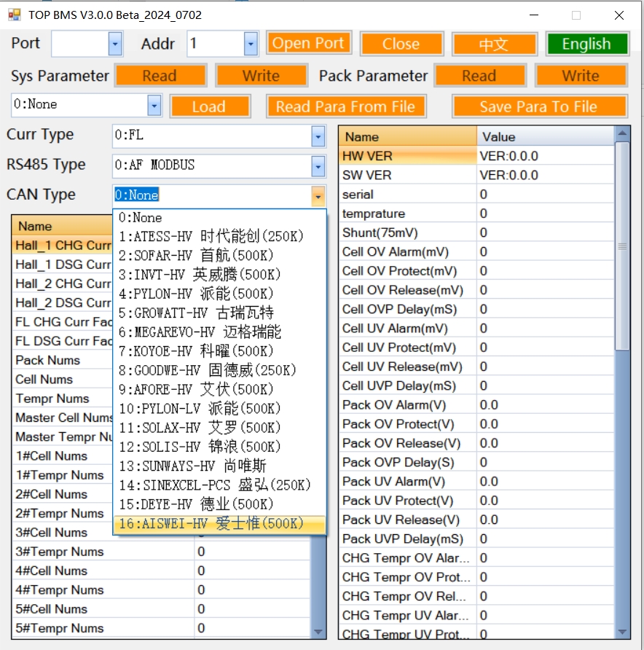Select 8:GOODWE-HV in dropdown list
The width and height of the screenshot is (644, 650).
pos(219,370)
